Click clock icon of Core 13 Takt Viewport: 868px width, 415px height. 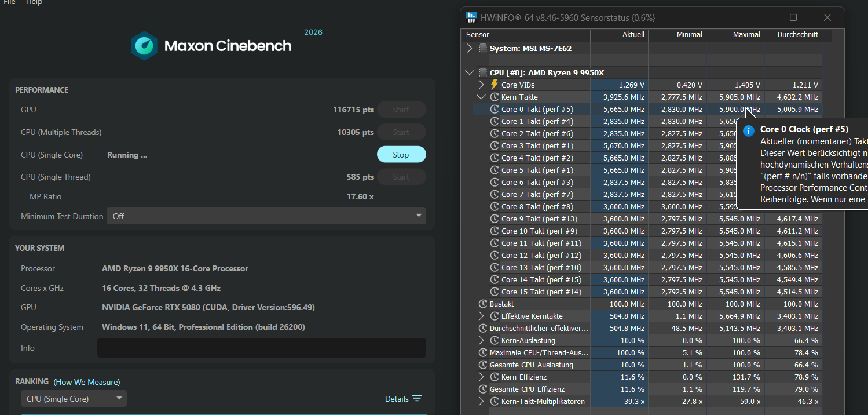point(495,267)
